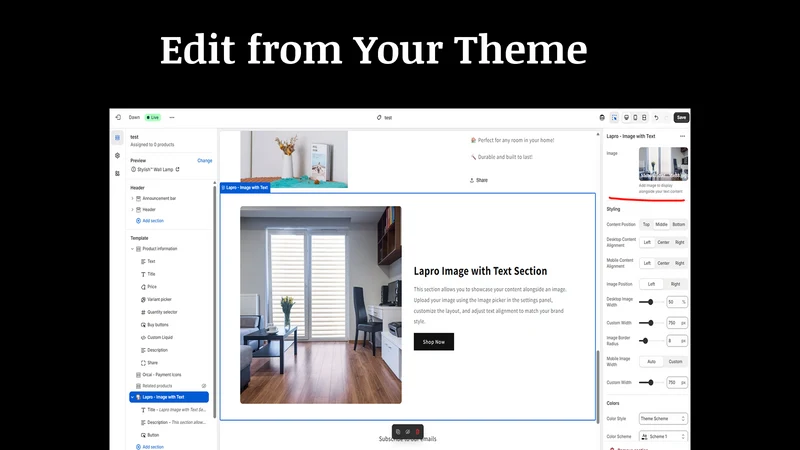Set Image Position to Right

pos(676,284)
